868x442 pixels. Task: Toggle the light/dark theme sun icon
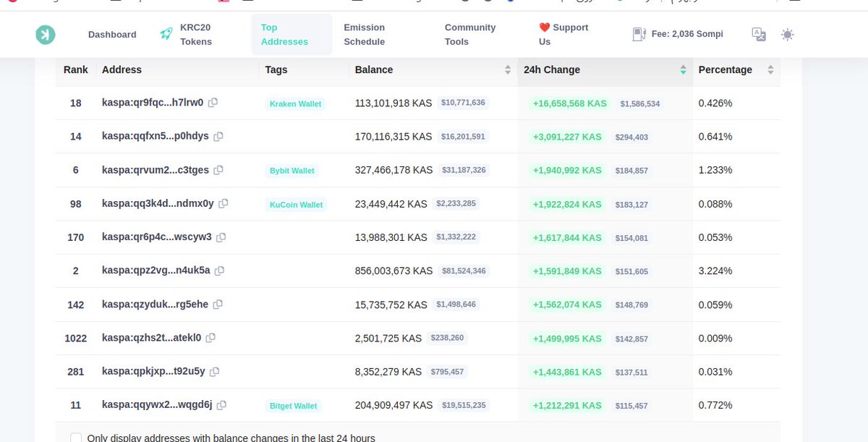(x=787, y=34)
